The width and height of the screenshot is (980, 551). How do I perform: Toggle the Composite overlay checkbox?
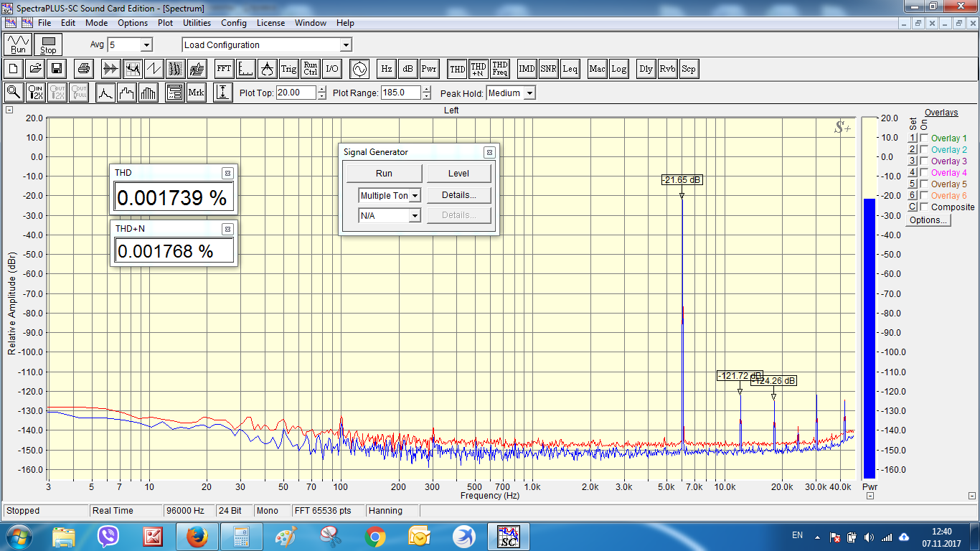(924, 207)
